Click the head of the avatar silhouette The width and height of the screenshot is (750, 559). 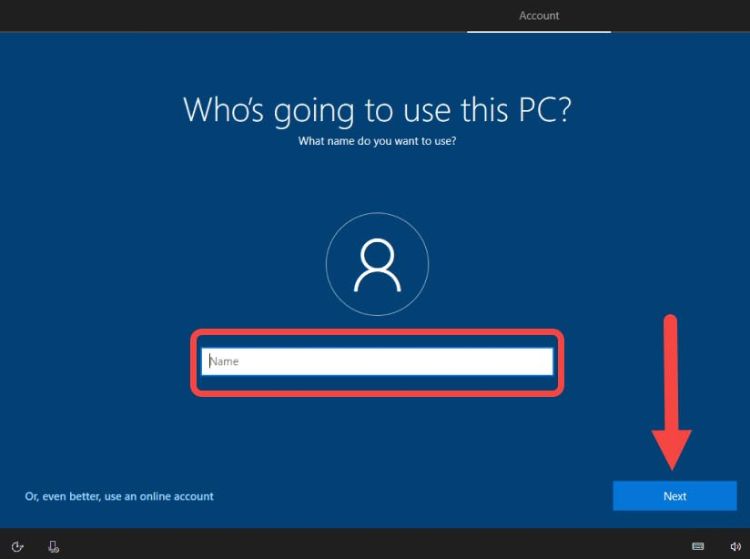(x=377, y=253)
